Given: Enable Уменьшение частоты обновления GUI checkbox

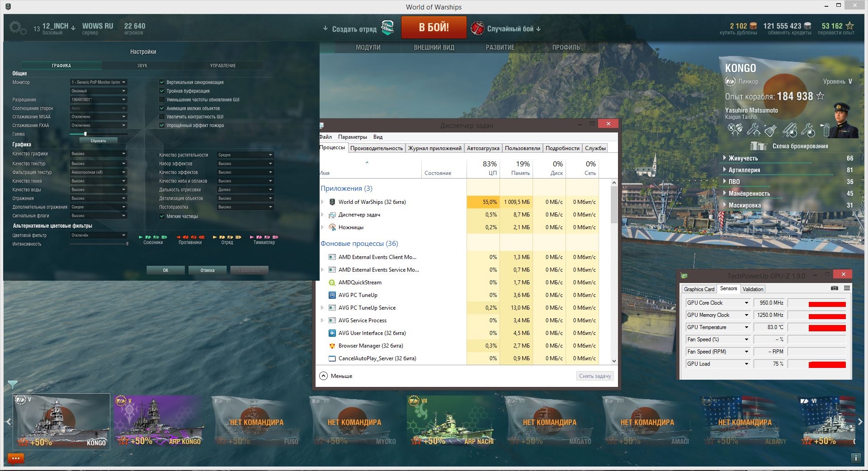Looking at the screenshot, I should coord(162,99).
